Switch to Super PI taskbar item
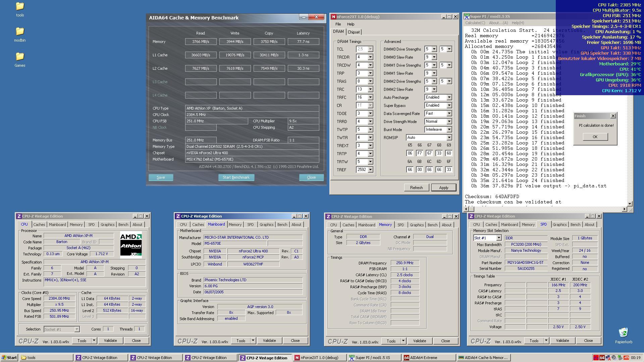Image resolution: width=644 pixels, height=362 pixels. click(374, 358)
